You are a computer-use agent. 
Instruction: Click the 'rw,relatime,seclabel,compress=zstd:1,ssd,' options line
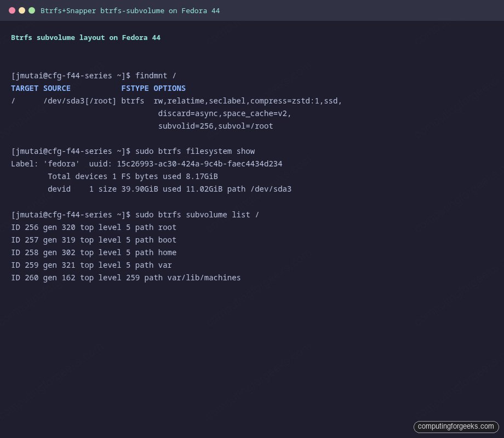coord(248,101)
